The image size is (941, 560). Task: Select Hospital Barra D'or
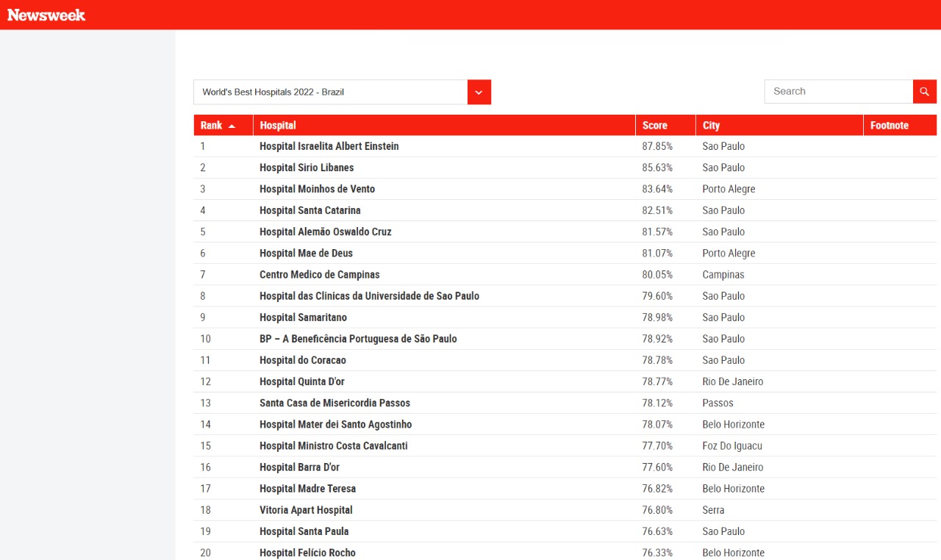299,467
